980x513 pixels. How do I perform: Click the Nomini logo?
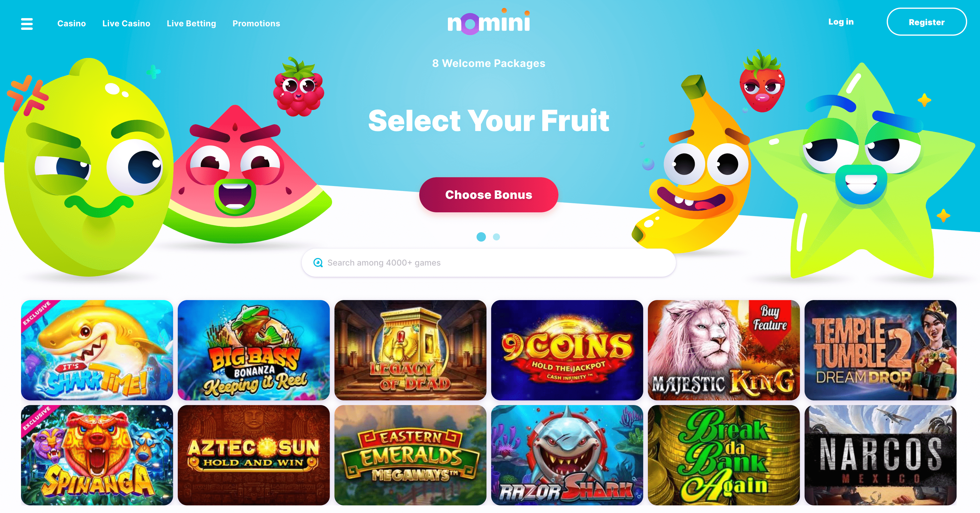click(489, 22)
